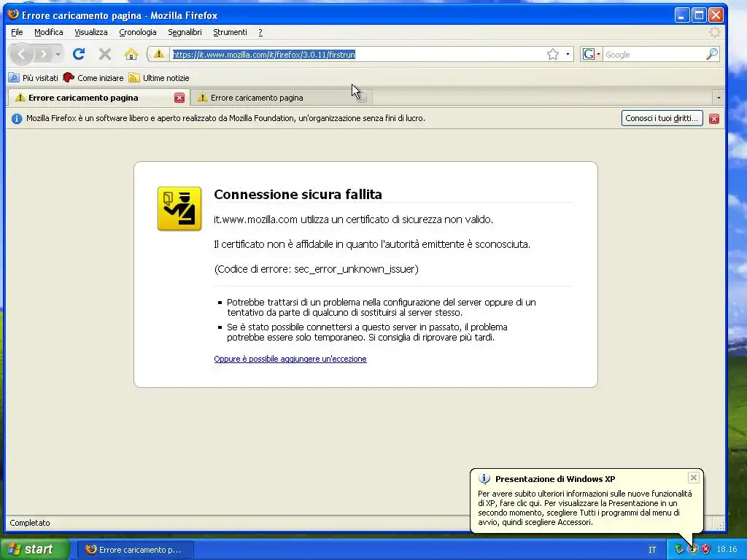Click the search magnifier icon
The width and height of the screenshot is (747, 560).
click(x=712, y=54)
